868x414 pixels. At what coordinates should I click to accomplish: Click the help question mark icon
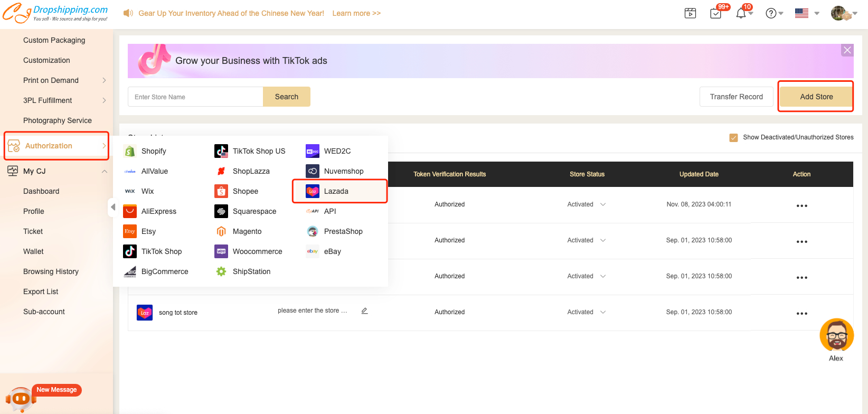[x=771, y=13]
